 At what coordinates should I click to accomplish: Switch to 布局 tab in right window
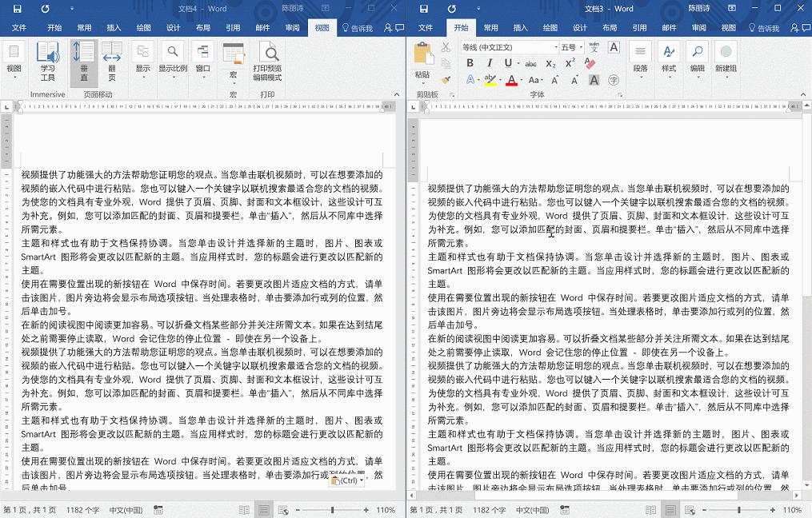tap(610, 27)
